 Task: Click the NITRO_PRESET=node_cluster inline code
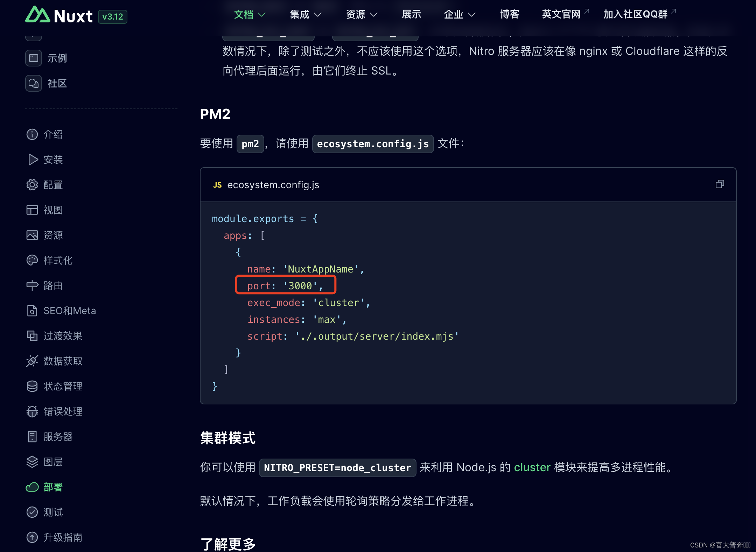click(x=337, y=468)
